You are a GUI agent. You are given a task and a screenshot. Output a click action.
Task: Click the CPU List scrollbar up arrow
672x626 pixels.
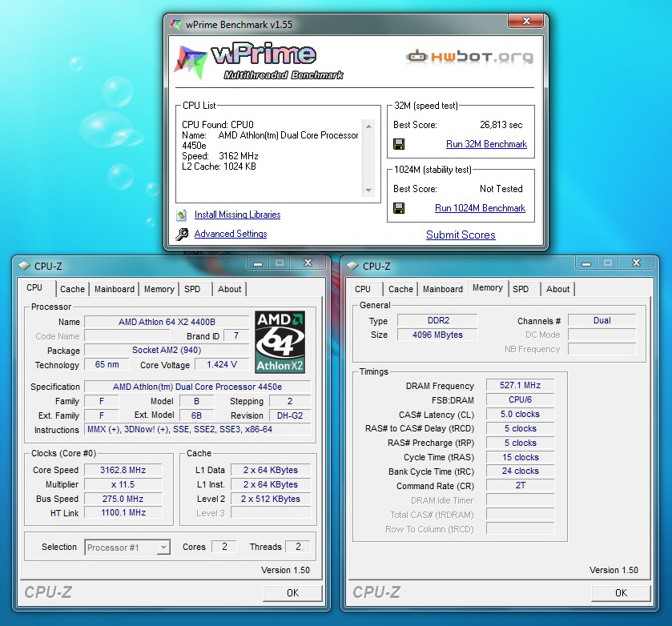368,126
